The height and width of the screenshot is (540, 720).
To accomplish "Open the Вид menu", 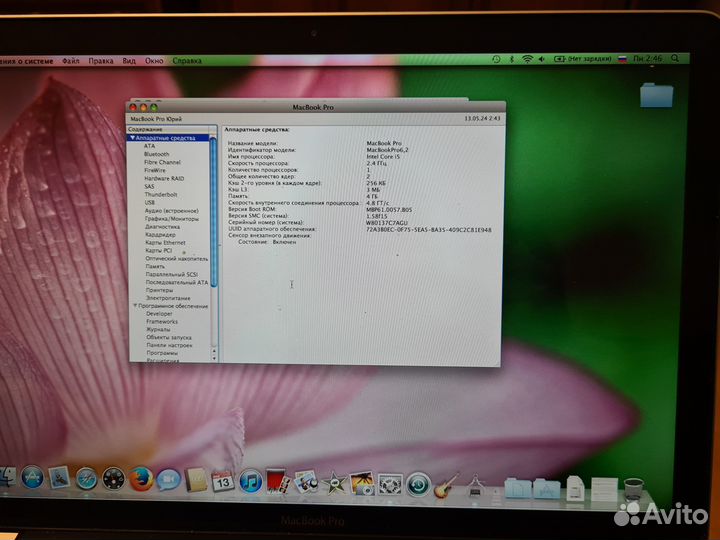I will click(x=129, y=61).
